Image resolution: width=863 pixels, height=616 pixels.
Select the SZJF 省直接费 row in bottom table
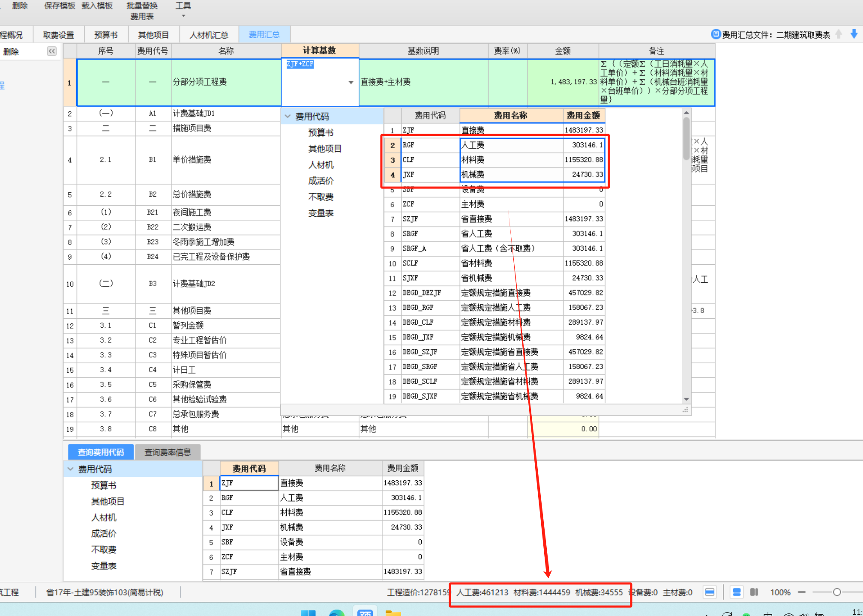[x=313, y=572]
